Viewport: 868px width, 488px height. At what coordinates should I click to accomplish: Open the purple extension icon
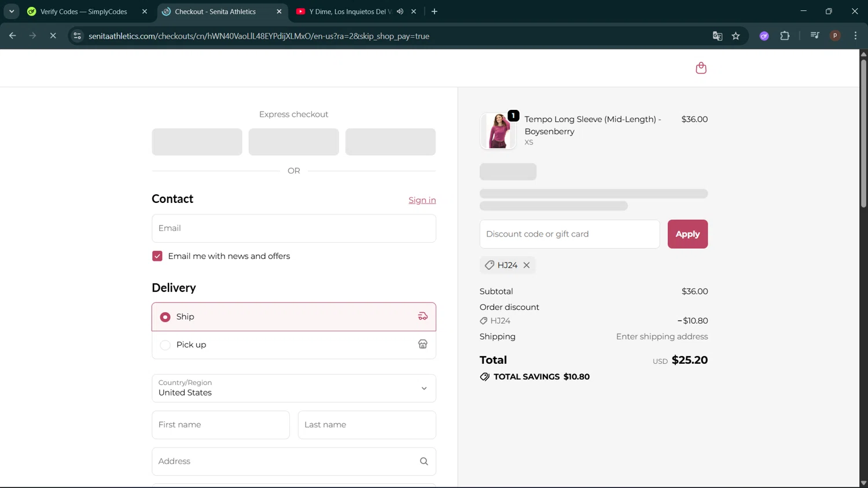coord(764,36)
